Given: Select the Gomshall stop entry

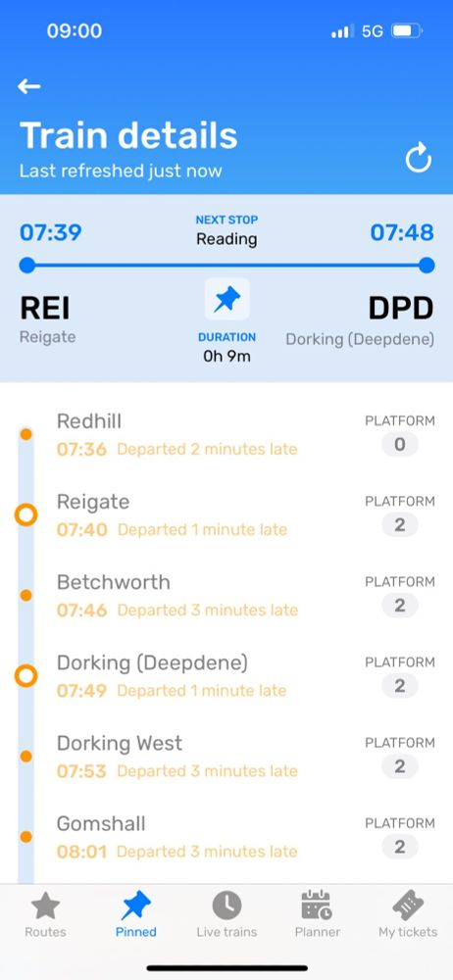Looking at the screenshot, I should 226,838.
